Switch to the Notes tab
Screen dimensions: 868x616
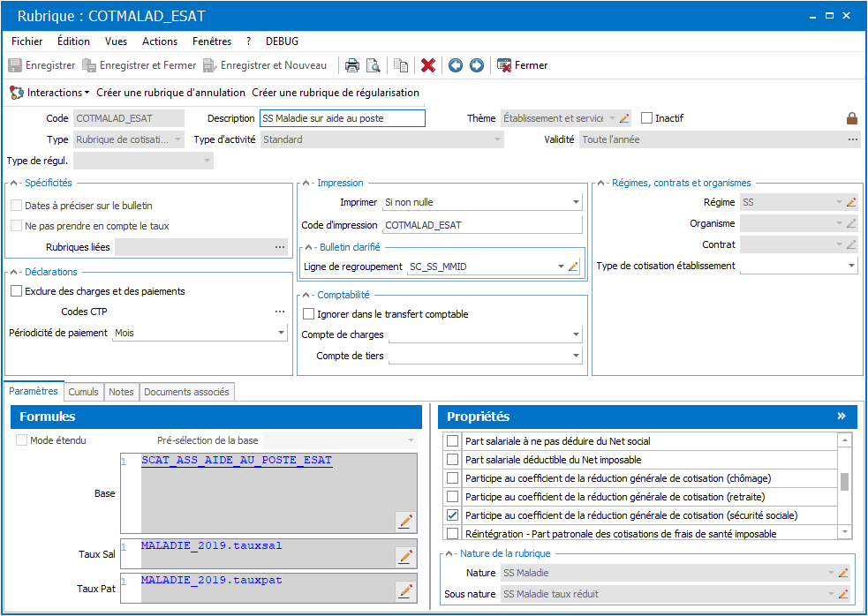[x=121, y=391]
